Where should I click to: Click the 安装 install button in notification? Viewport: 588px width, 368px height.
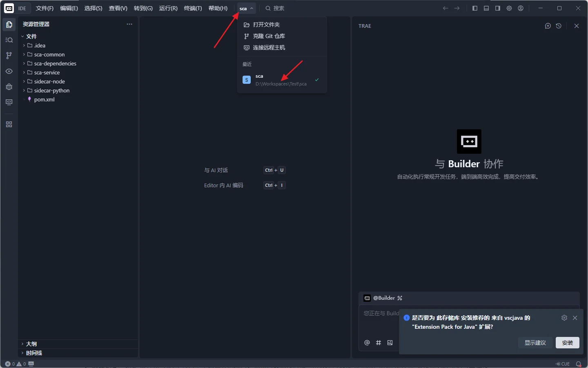pos(567,343)
